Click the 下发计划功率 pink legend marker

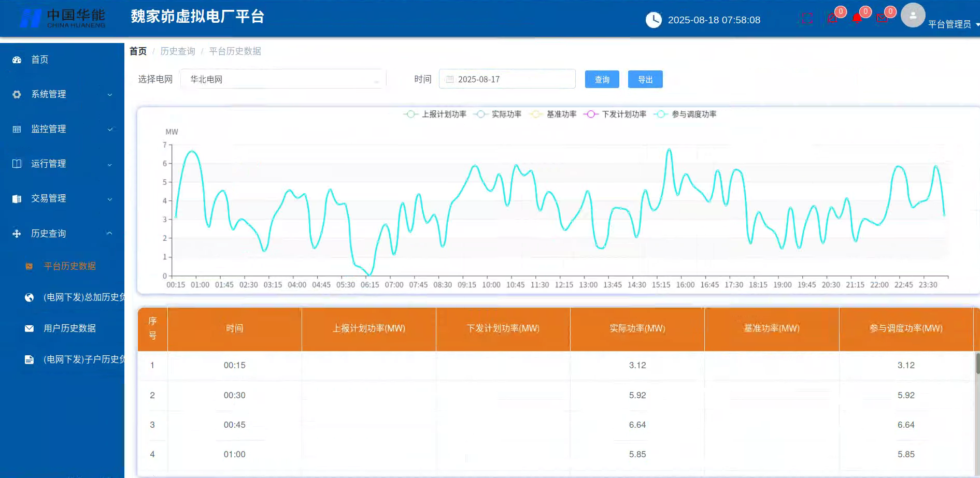(590, 114)
